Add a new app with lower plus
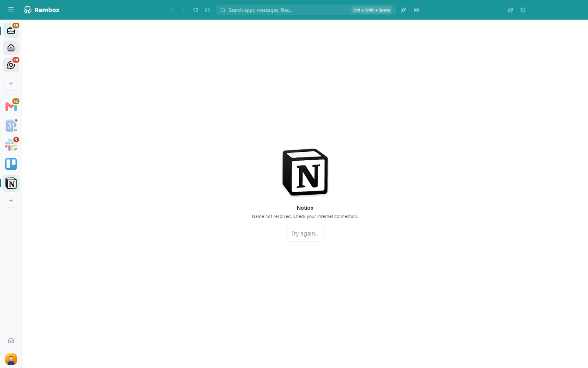Viewport: 588px width, 368px height. coord(11,201)
